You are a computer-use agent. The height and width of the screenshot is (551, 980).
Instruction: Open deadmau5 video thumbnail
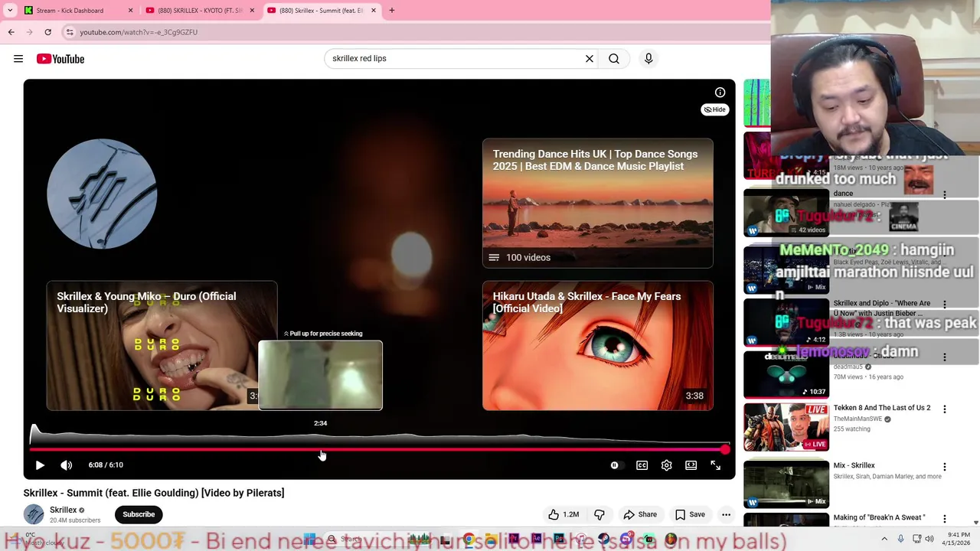coord(786,374)
